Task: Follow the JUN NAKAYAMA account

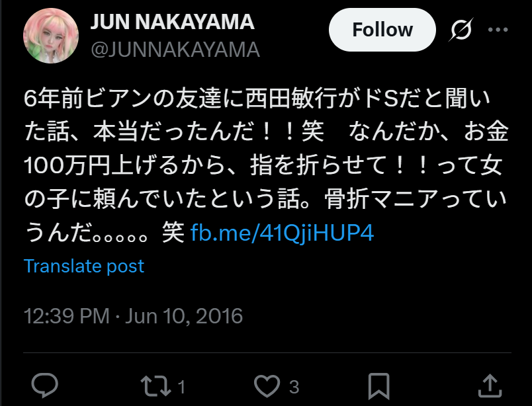Action: tap(382, 30)
